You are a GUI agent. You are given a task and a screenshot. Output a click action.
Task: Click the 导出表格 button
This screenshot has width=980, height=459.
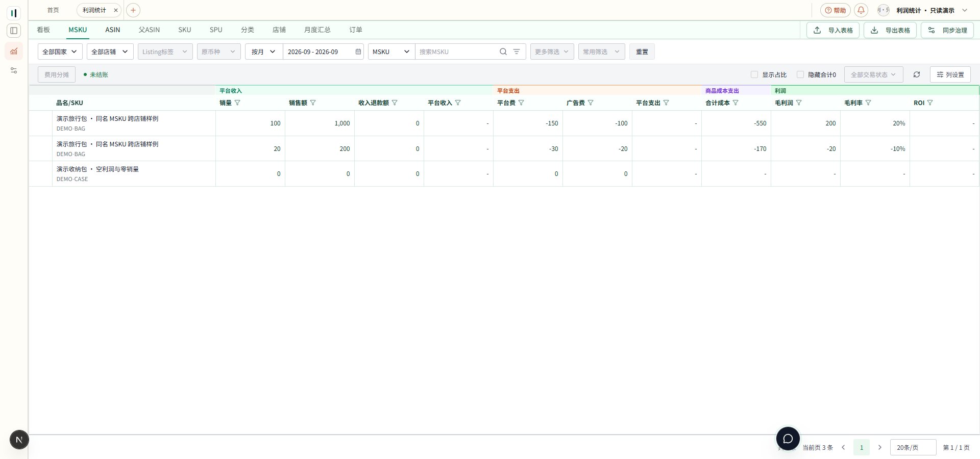890,30
